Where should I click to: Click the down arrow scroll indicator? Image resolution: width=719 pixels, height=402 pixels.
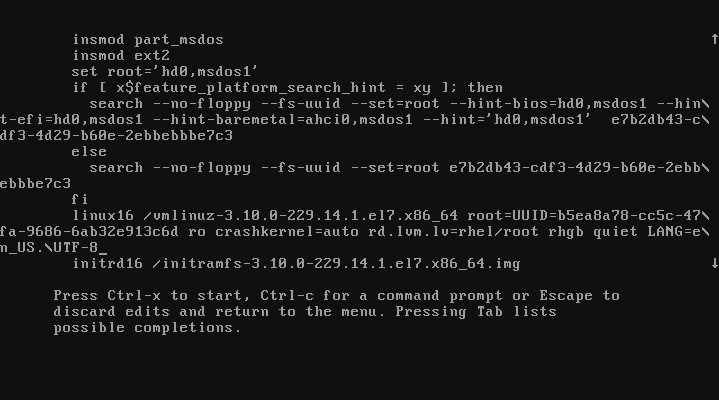[x=714, y=264]
